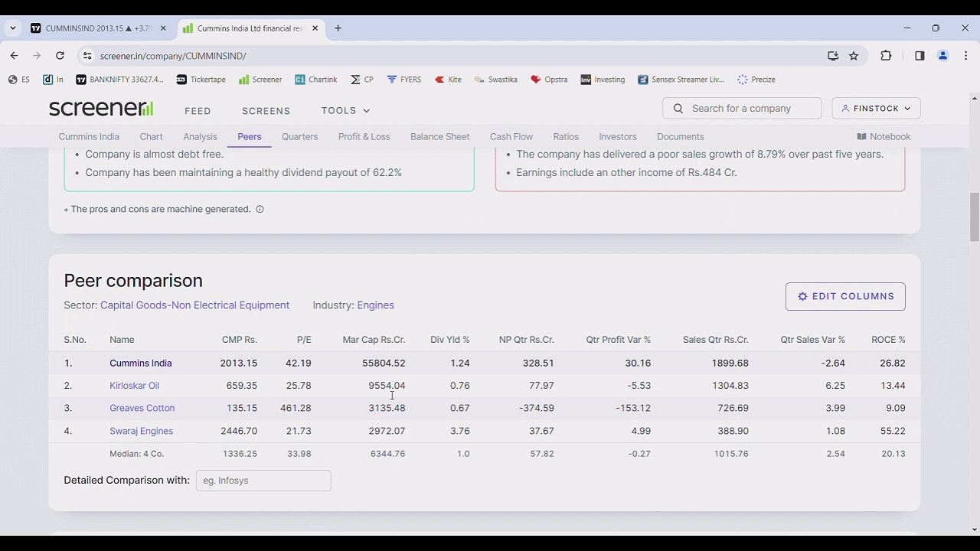Bookmark this page with the star icon
The width and height of the screenshot is (980, 551).
pos(854,55)
